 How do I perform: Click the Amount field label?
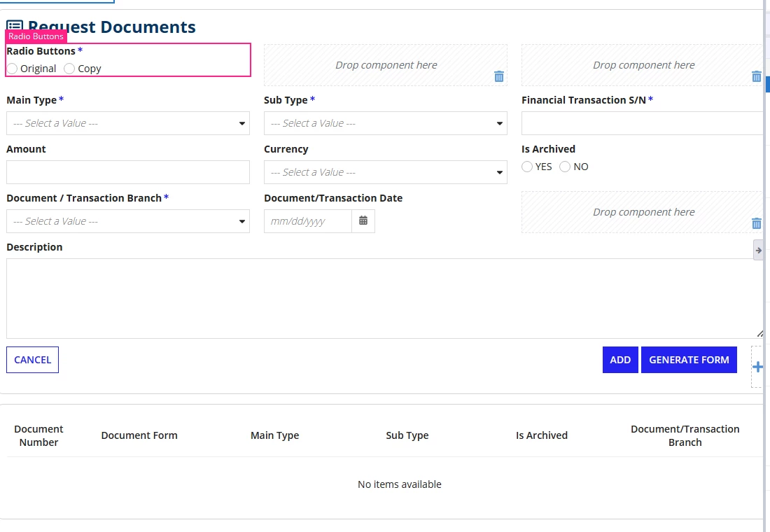click(26, 149)
